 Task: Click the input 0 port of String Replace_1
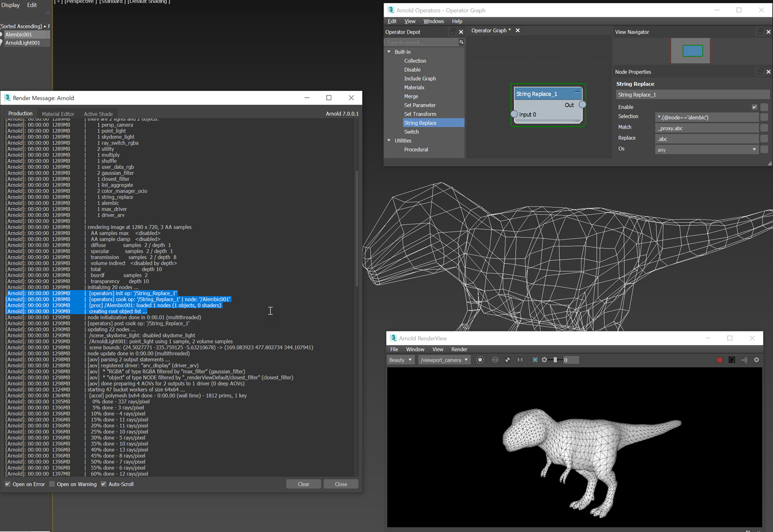click(514, 114)
